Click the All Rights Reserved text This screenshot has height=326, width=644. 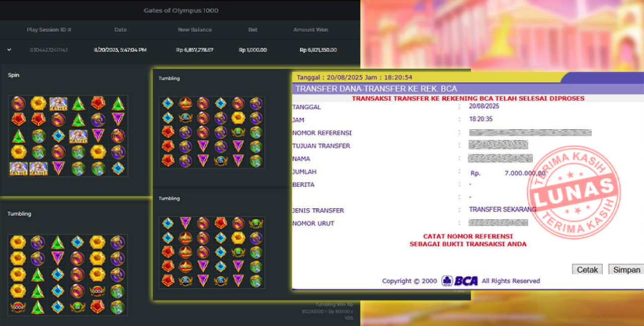[511, 281]
